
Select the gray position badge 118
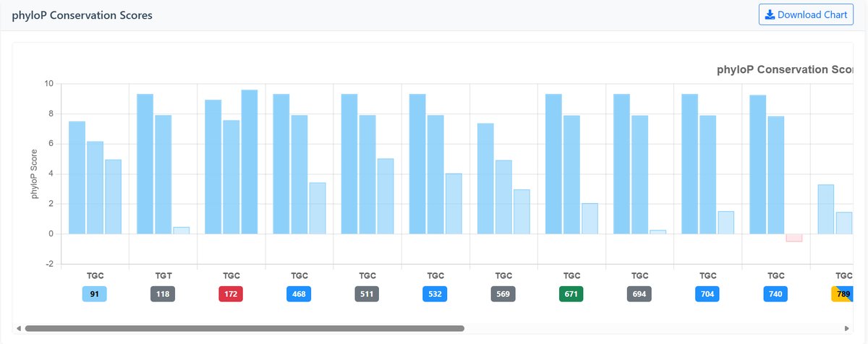point(163,294)
